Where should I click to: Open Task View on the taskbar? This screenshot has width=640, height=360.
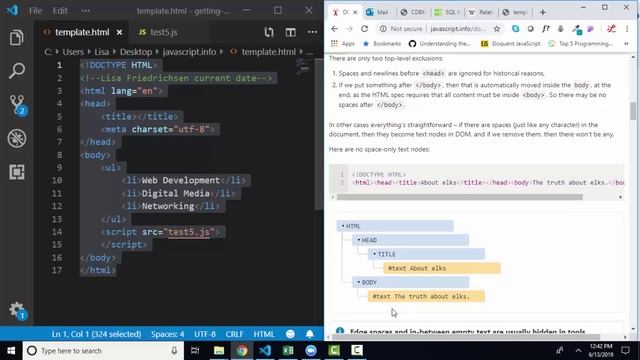(195, 351)
